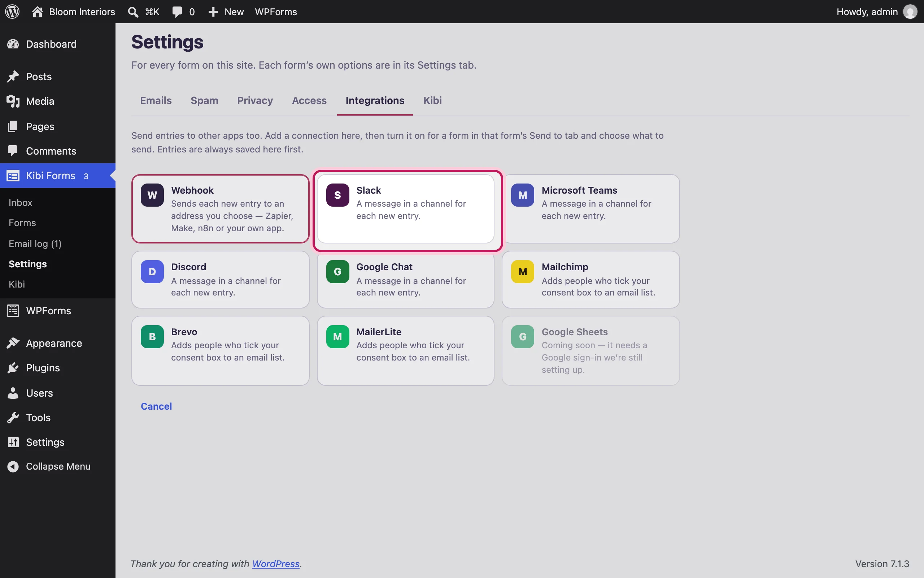
Task: Select the Microsoft Teams M icon
Action: pos(523,195)
